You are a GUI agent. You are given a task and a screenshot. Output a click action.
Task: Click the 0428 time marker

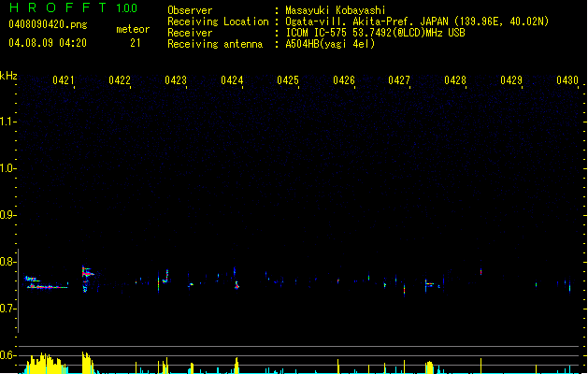[x=455, y=80]
